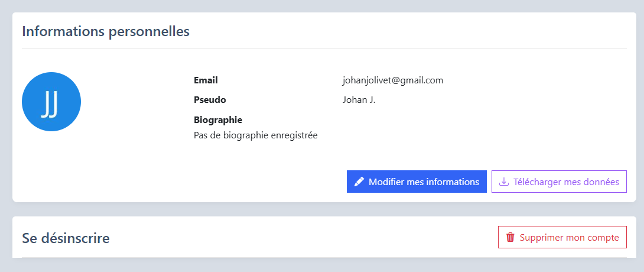Click the JJ initials inside avatar
Viewport: 644px width, 272px height.
click(49, 105)
